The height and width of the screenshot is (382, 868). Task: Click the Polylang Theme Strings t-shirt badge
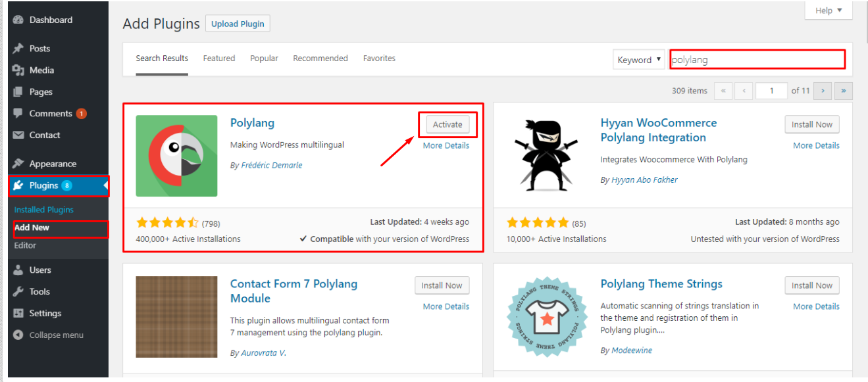pyautogui.click(x=547, y=317)
